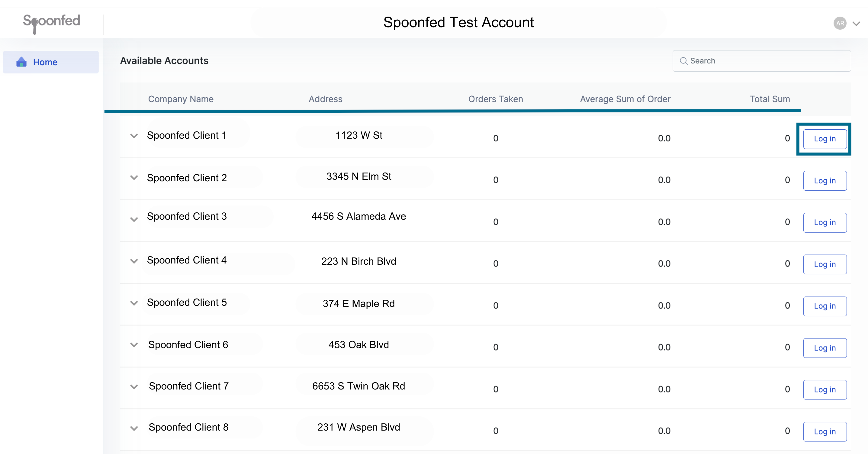Select the Spoonfed Client 8 name
This screenshot has width=868, height=475.
188,427
